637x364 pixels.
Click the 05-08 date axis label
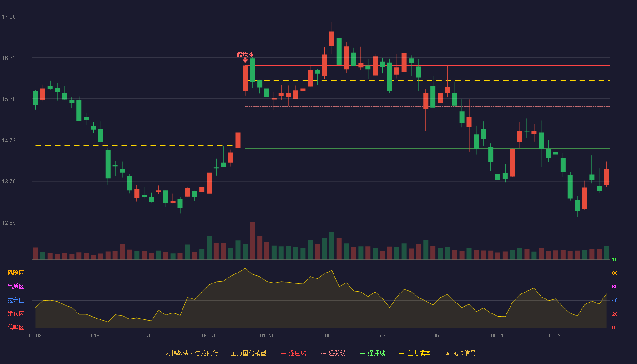[x=324, y=335]
